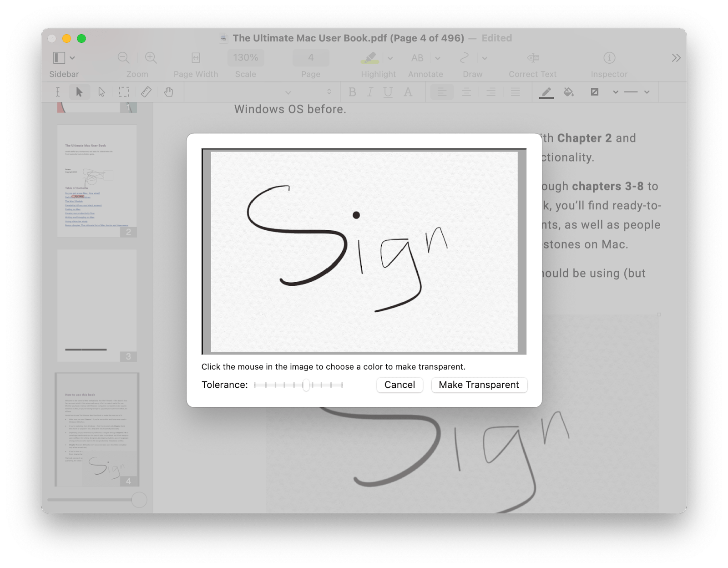Screen dimensions: 728x568
Task: Select the Highlight tool
Action: point(369,58)
